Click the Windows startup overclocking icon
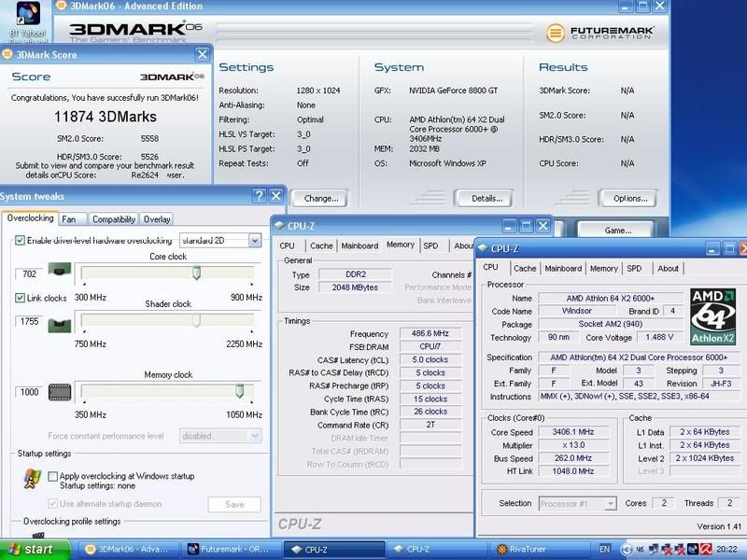 point(32,480)
